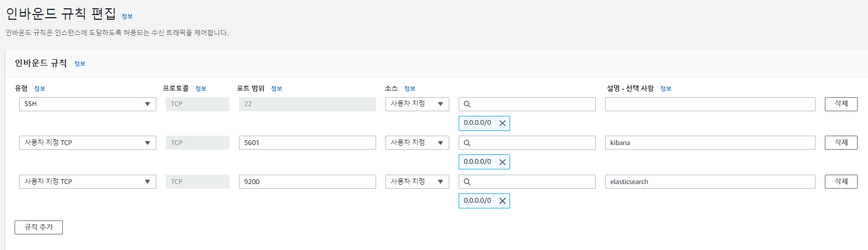The width and height of the screenshot is (868, 250).
Task: Click the port range field containing 5601
Action: click(308, 143)
